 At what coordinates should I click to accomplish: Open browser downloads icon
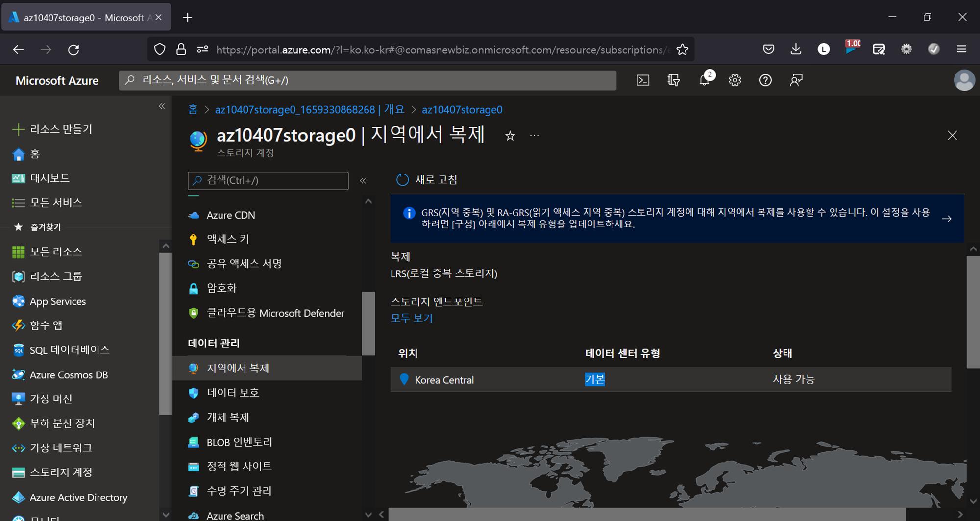tap(796, 49)
